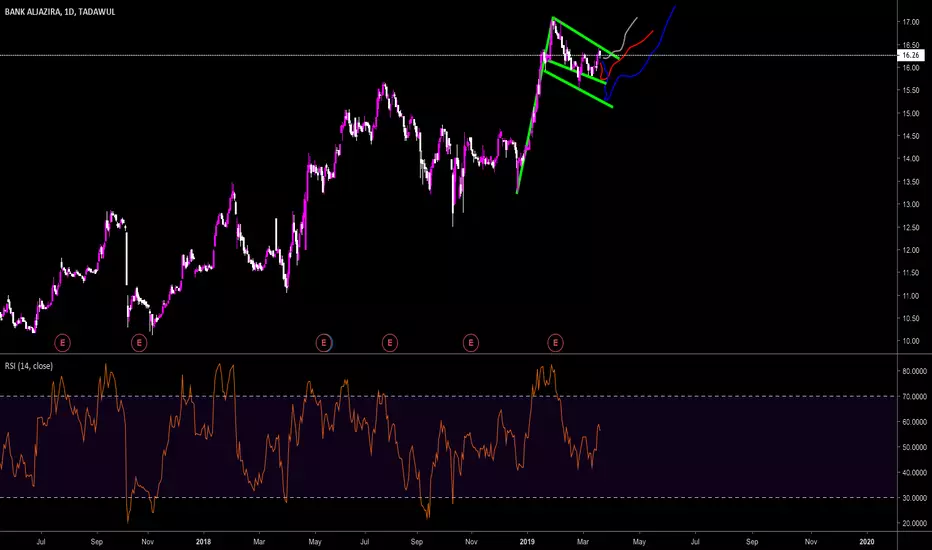Open earnings E marker between Jul and Sep 2018
The height and width of the screenshot is (550, 932).
point(390,343)
